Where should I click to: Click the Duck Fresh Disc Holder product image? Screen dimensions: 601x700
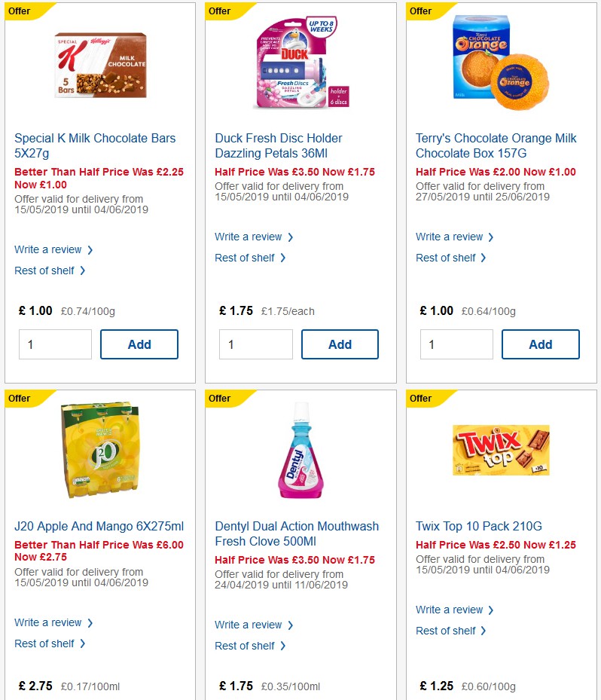coord(300,64)
